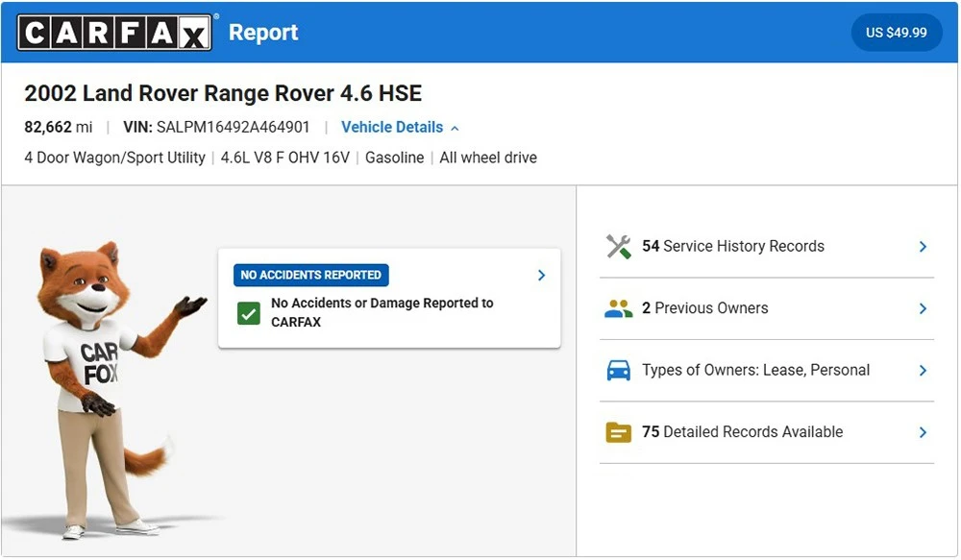Click the green checkmark icon
Screen dimensions: 961x560
click(x=249, y=314)
